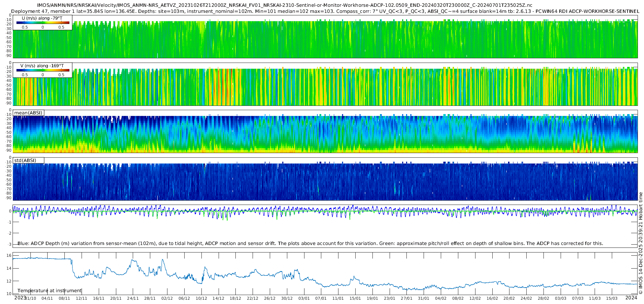This screenshot has height=304, width=644.
Task: Click the mean(ABSI) panel label
Action: pos(28,113)
